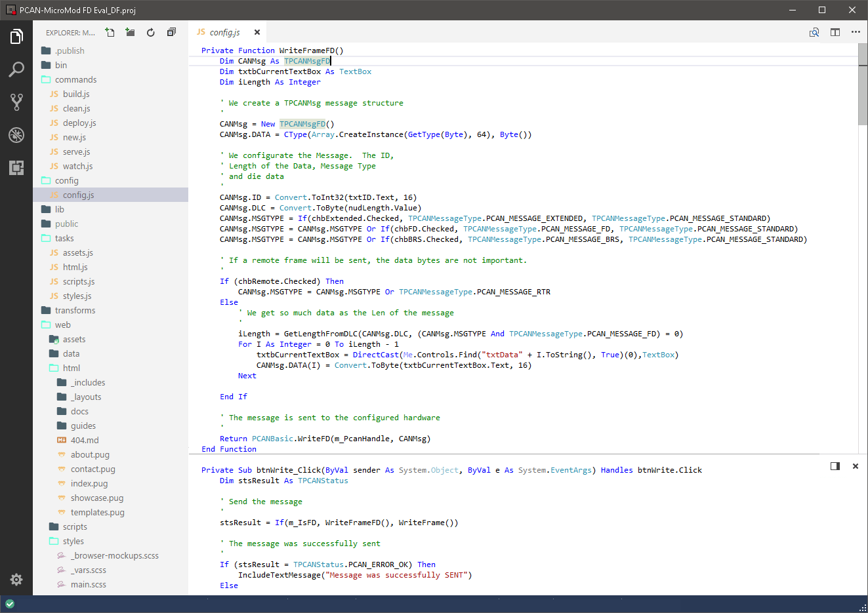Click the app icon in title bar
868x613 pixels.
pos(10,10)
